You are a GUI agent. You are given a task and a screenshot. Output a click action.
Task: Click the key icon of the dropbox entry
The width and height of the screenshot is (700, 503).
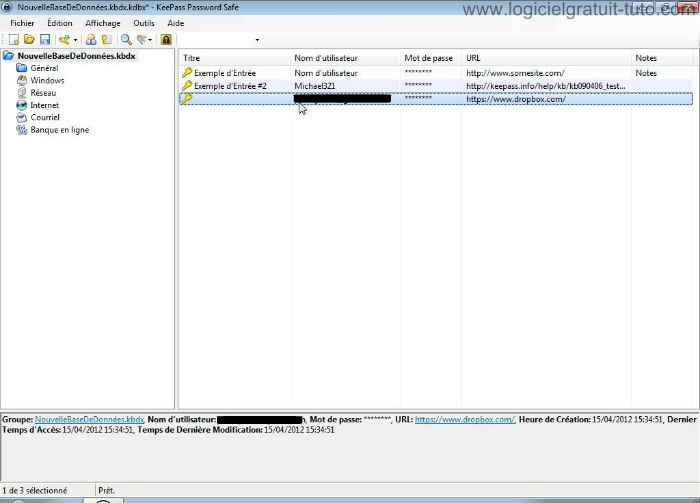click(x=187, y=99)
